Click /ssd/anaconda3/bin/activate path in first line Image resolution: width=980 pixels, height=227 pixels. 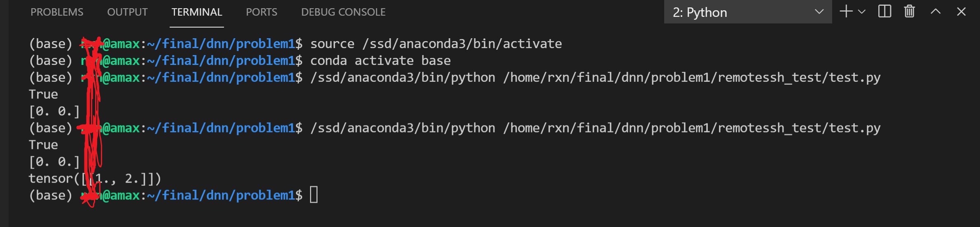click(x=462, y=44)
